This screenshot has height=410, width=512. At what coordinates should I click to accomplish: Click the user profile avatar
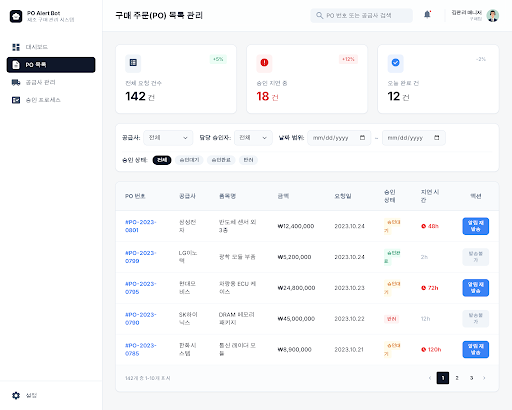click(x=492, y=15)
